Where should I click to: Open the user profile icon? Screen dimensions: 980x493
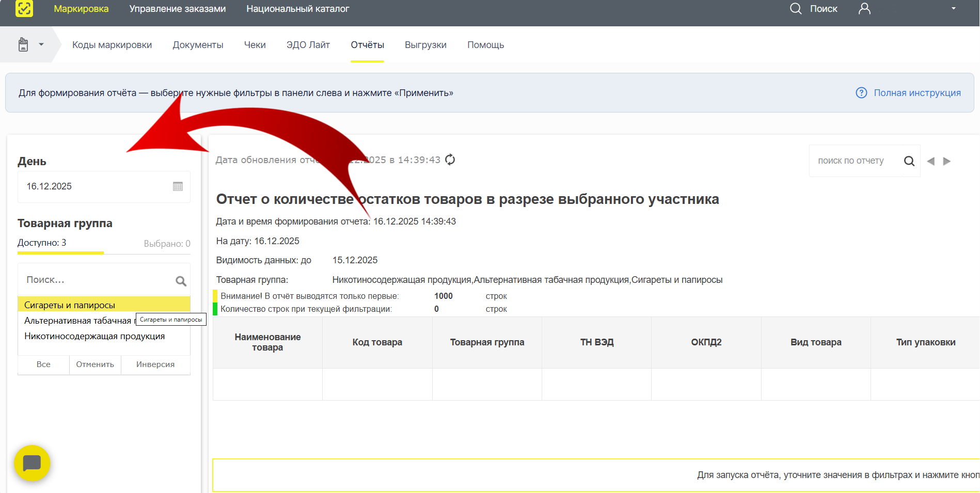click(x=864, y=9)
